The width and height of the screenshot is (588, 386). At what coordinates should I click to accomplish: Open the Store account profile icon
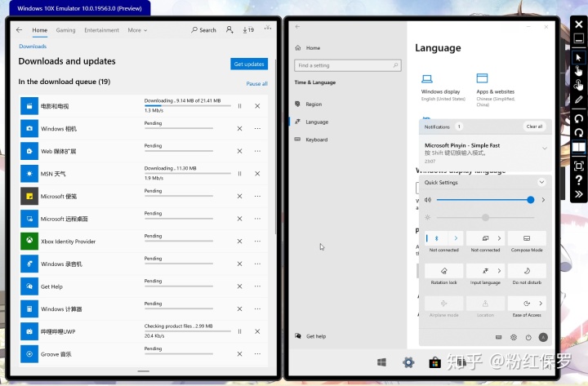229,29
